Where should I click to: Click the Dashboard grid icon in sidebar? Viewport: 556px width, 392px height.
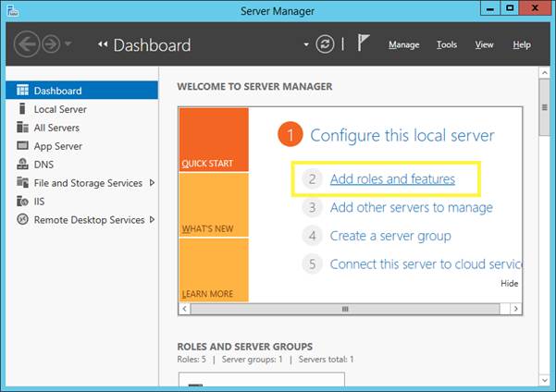pos(22,91)
